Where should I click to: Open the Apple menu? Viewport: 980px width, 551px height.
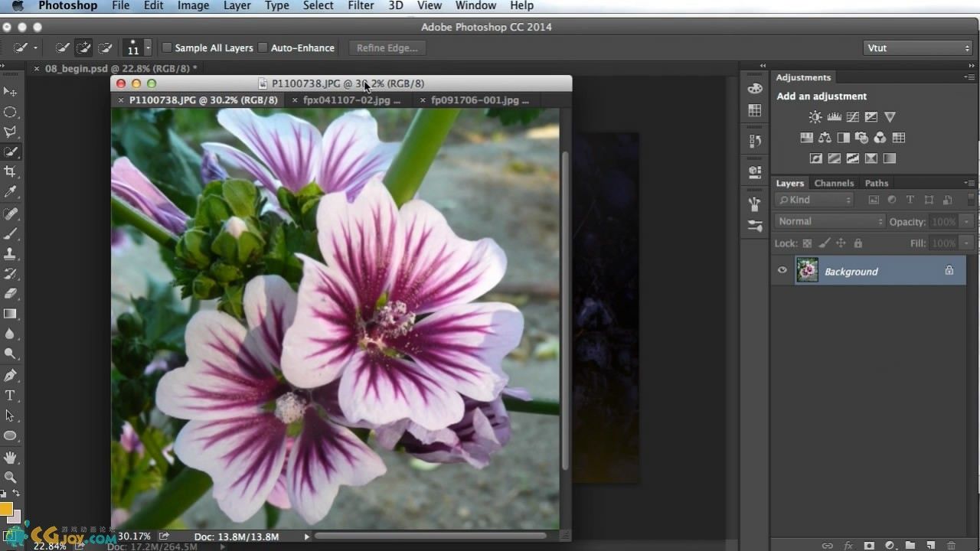coord(17,5)
